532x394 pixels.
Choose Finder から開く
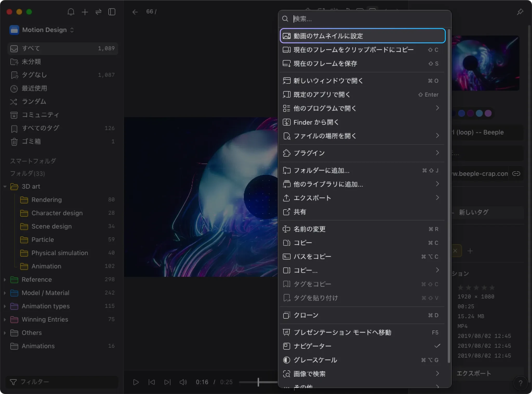pyautogui.click(x=363, y=122)
